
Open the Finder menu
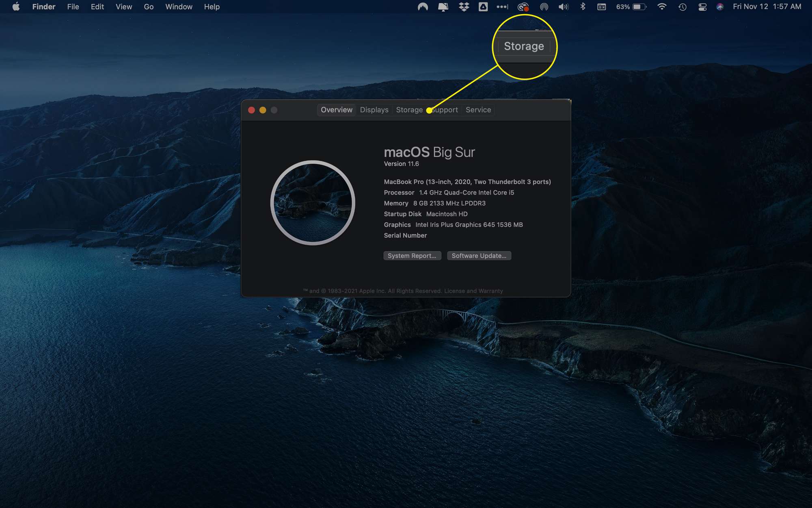44,7
